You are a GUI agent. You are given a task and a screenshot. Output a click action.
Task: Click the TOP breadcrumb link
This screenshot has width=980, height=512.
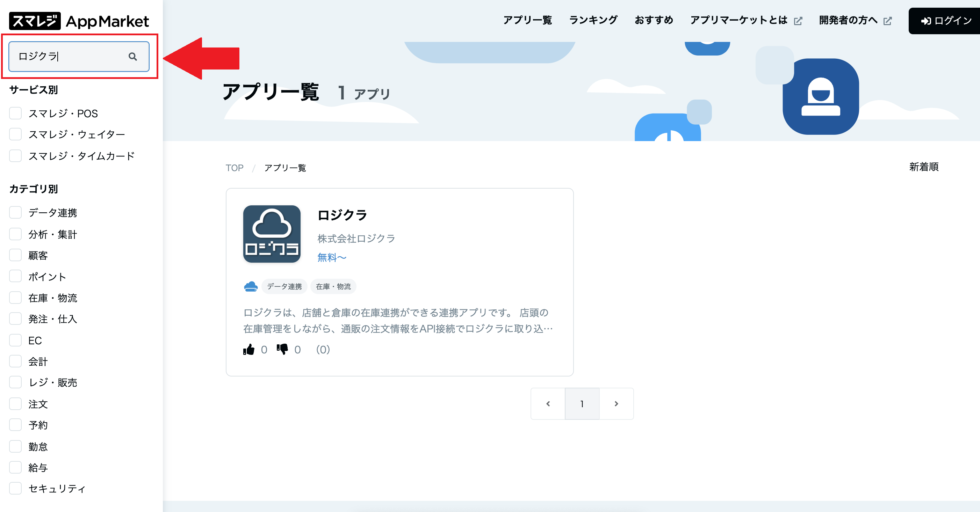tap(235, 168)
